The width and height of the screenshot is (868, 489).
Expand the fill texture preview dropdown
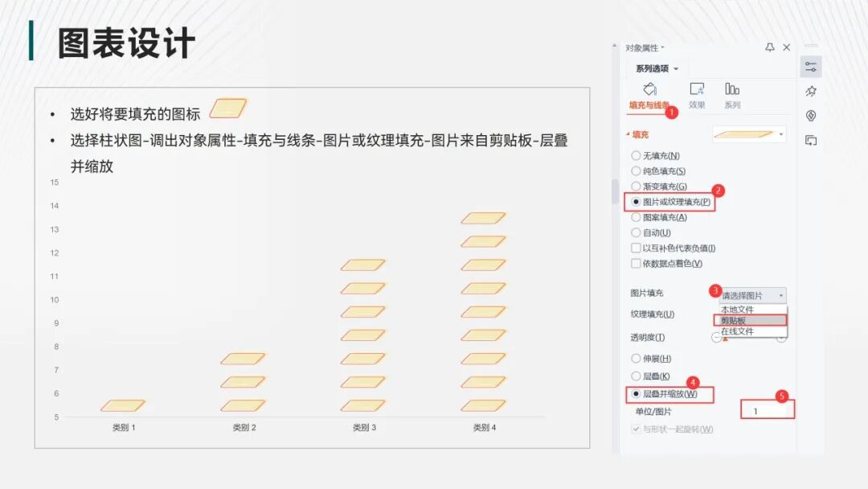pyautogui.click(x=781, y=133)
